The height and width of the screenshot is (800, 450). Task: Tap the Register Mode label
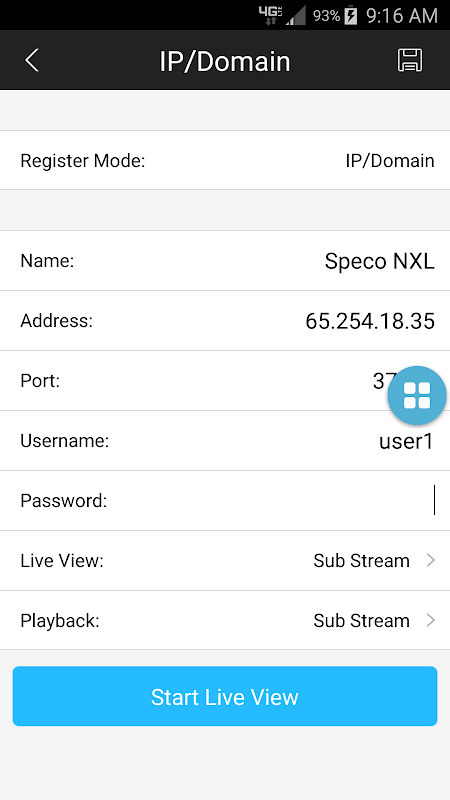[83, 161]
